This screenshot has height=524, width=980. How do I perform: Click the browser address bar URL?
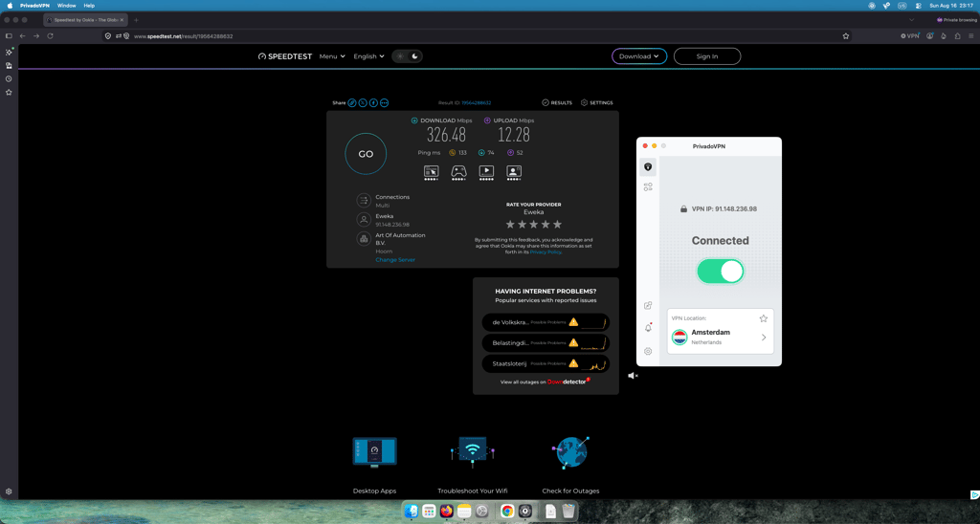[183, 36]
